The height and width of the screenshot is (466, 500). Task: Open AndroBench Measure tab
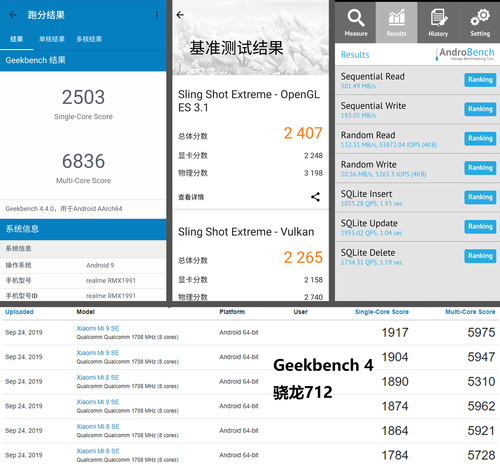(x=356, y=23)
